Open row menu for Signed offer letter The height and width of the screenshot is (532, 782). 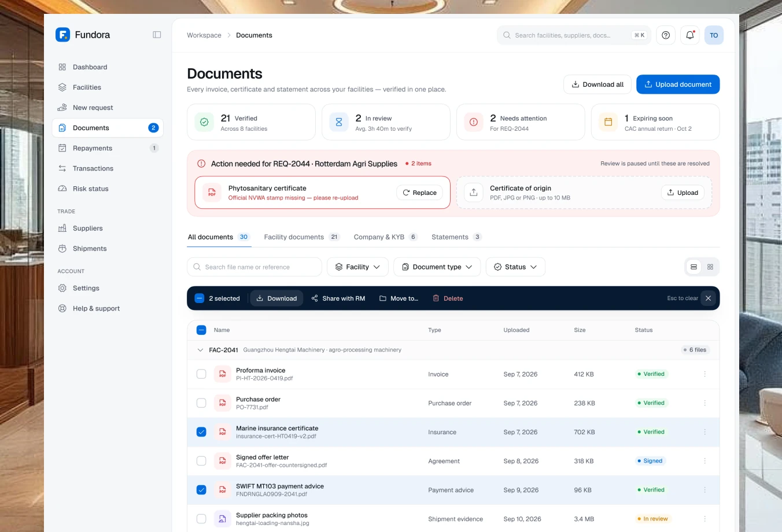[704, 461]
